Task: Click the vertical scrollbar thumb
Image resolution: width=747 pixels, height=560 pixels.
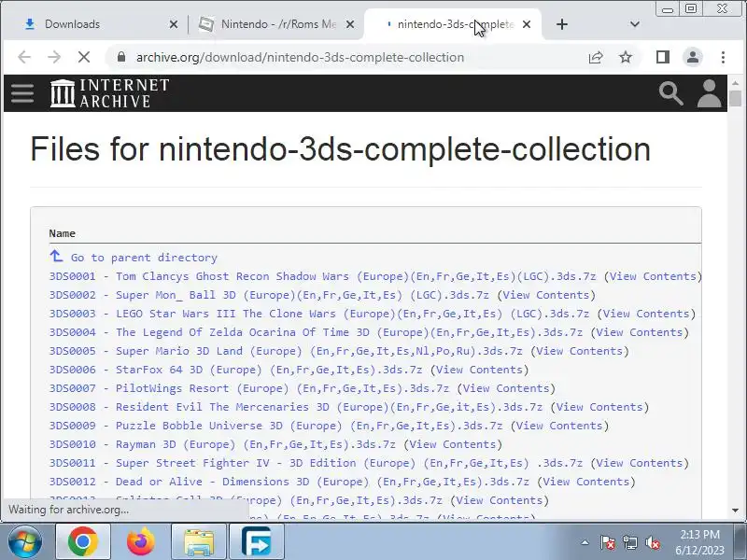Action: (x=736, y=99)
